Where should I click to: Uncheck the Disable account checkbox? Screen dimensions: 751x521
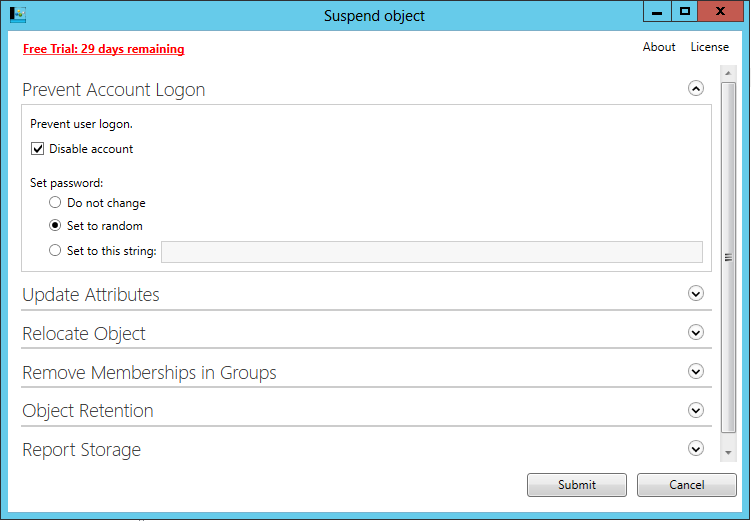(37, 149)
